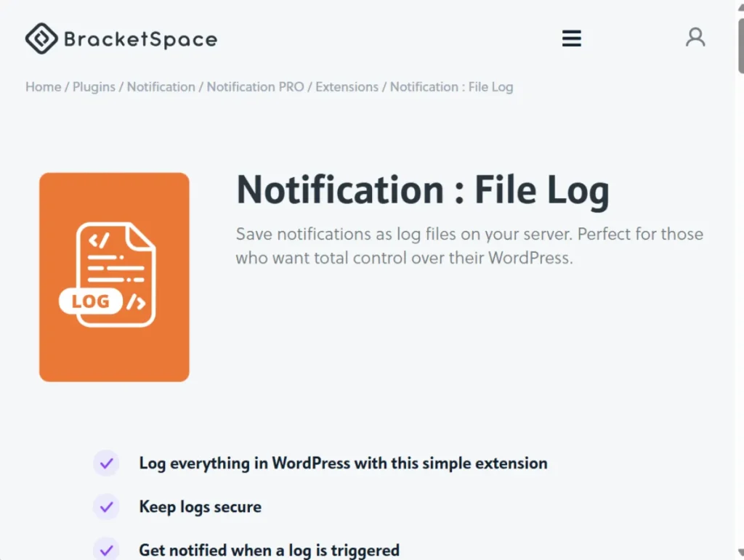Viewport: 744px width, 560px height.
Task: Click the checkmark next to "Keep logs secure"
Action: click(106, 507)
